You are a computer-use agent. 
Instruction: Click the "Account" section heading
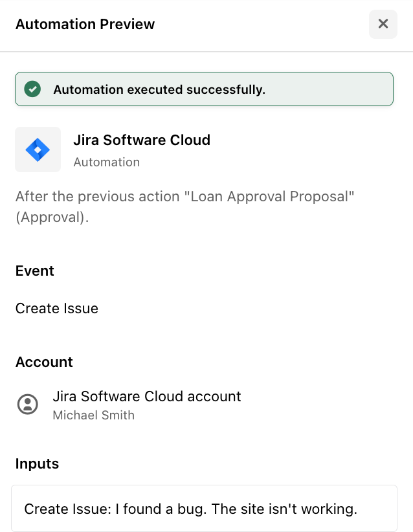pyautogui.click(x=44, y=362)
